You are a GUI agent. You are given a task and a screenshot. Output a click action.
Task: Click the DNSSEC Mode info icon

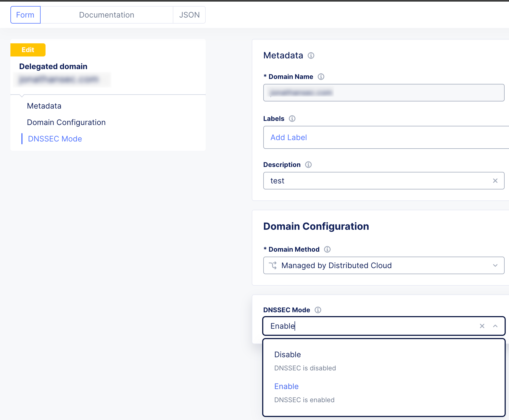318,310
